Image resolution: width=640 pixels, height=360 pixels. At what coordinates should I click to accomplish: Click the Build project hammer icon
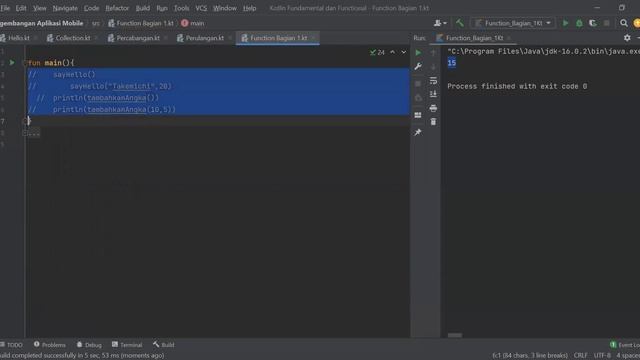click(x=460, y=23)
